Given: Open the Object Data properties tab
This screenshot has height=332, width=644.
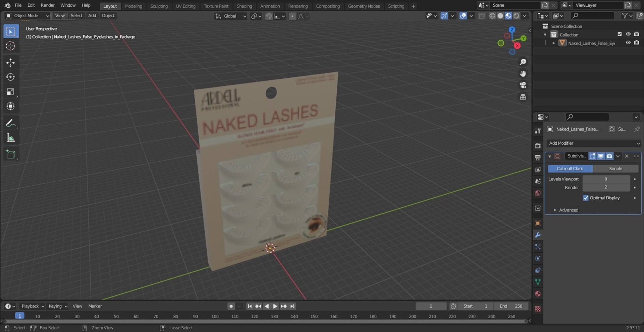Looking at the screenshot, I should coord(538,282).
